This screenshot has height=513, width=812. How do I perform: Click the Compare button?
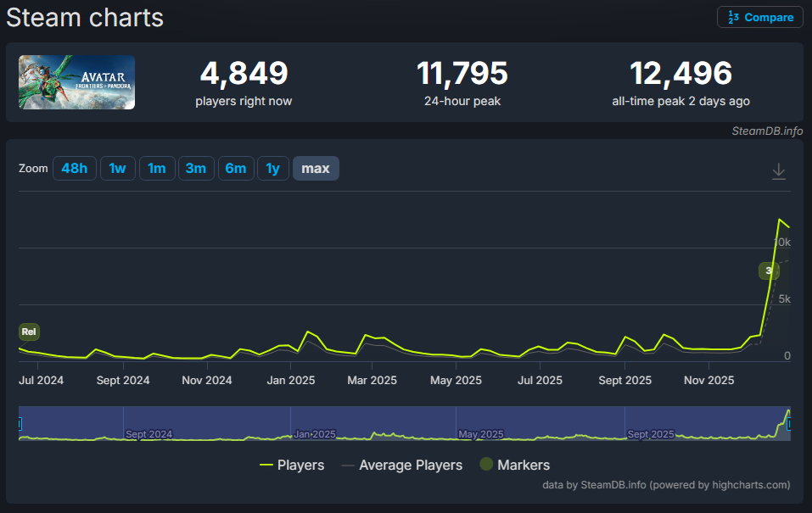[759, 17]
